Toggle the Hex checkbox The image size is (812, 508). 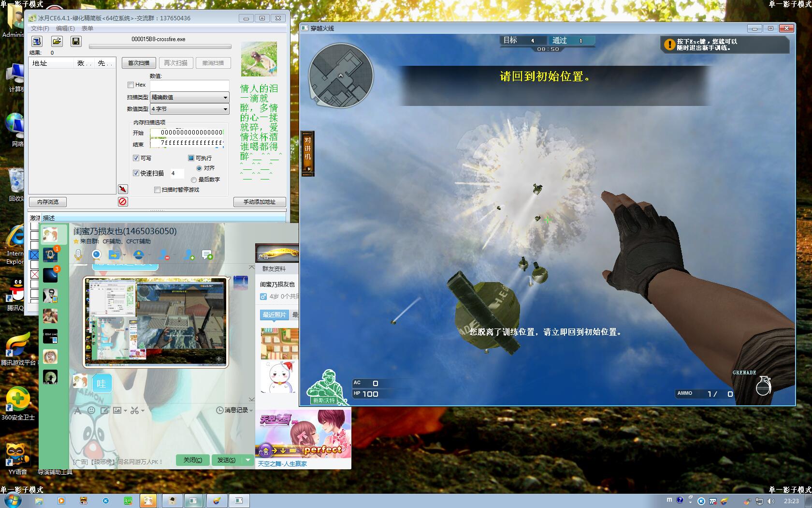point(130,85)
